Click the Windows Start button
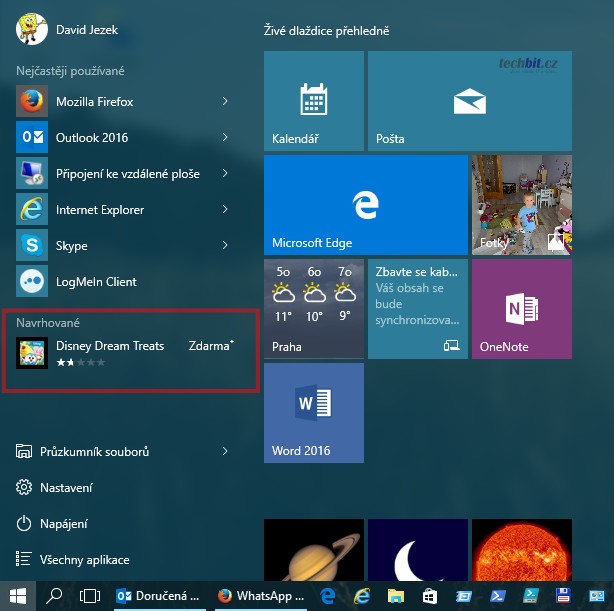The image size is (614, 611). tap(18, 596)
